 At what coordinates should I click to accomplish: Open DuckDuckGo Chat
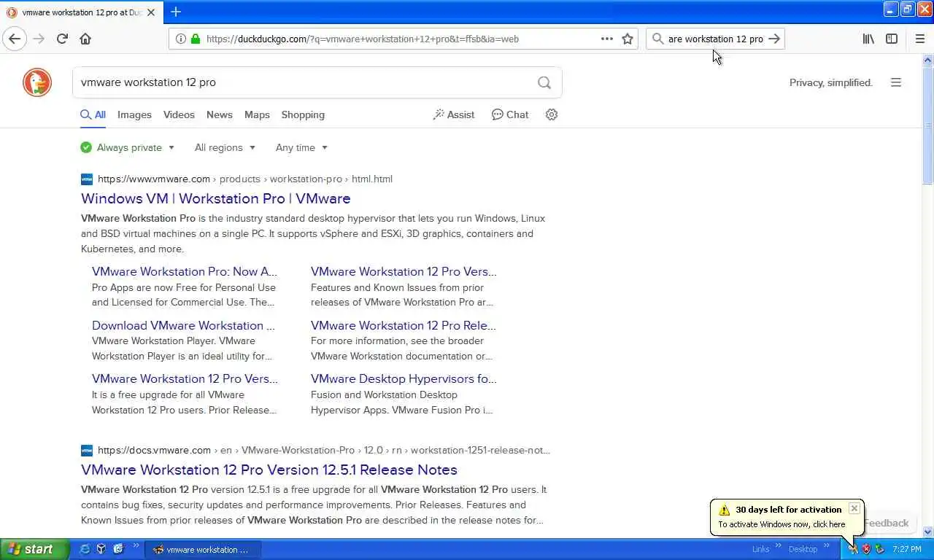click(510, 114)
